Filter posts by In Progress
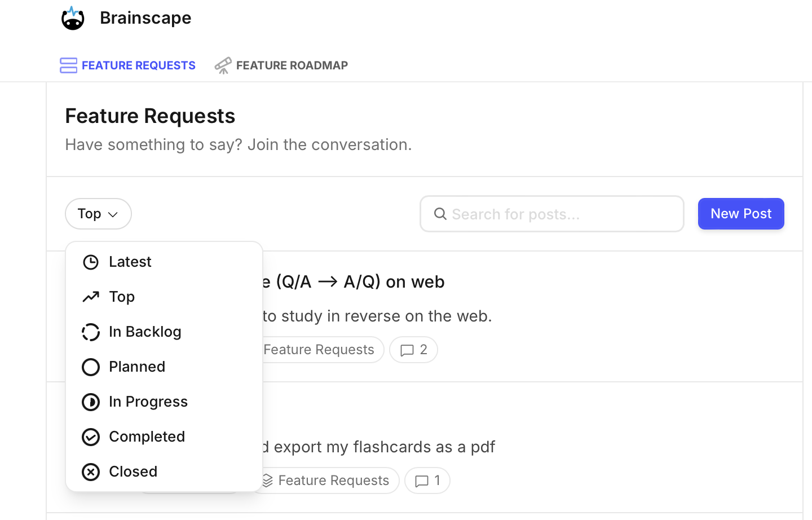 click(x=164, y=402)
